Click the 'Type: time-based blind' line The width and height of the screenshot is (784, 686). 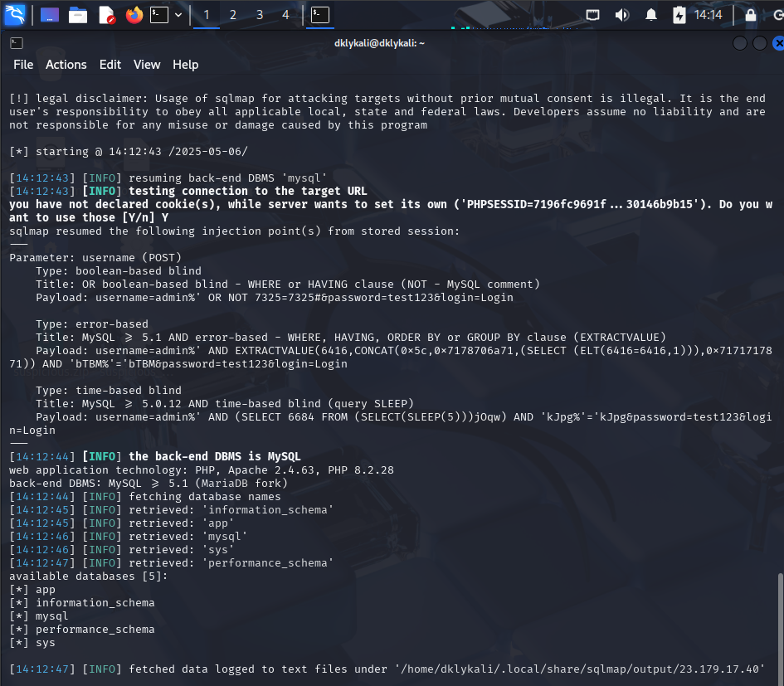(x=109, y=391)
